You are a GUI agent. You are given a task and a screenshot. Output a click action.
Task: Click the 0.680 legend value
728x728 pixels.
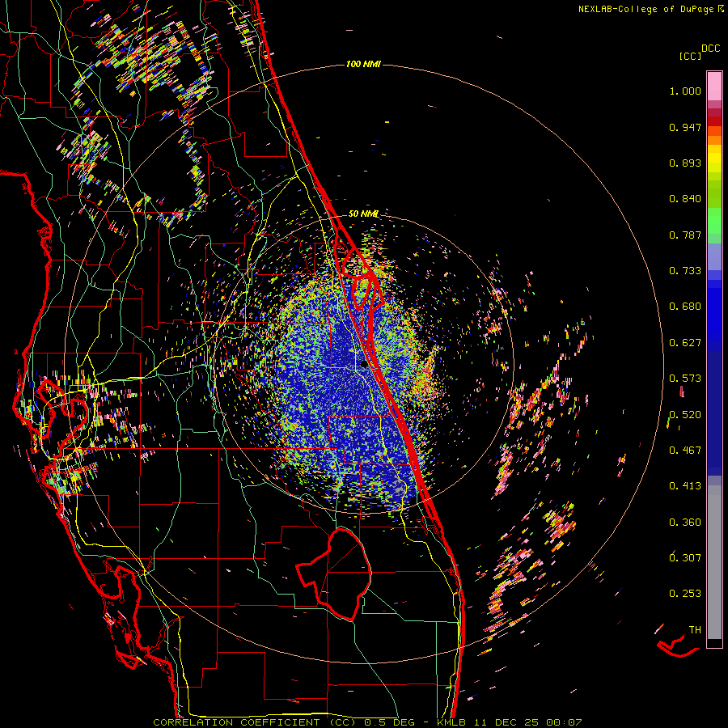[x=685, y=307]
